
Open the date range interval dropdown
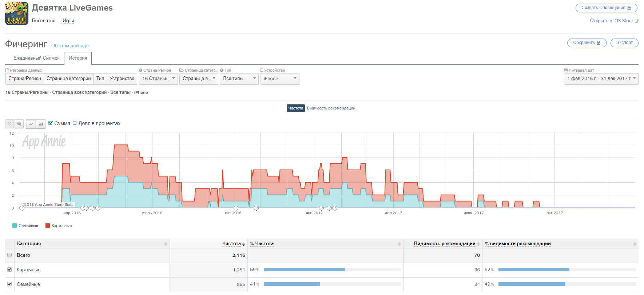(601, 79)
